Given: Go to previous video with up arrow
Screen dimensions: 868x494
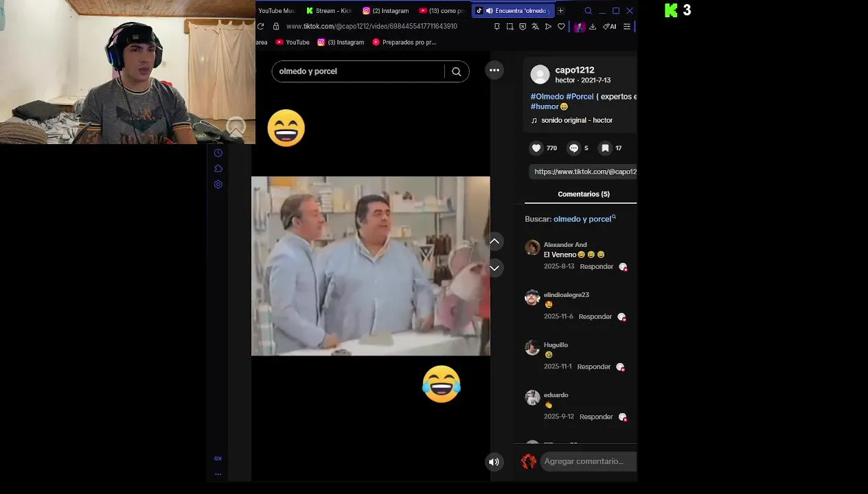Looking at the screenshot, I should 494,242.
